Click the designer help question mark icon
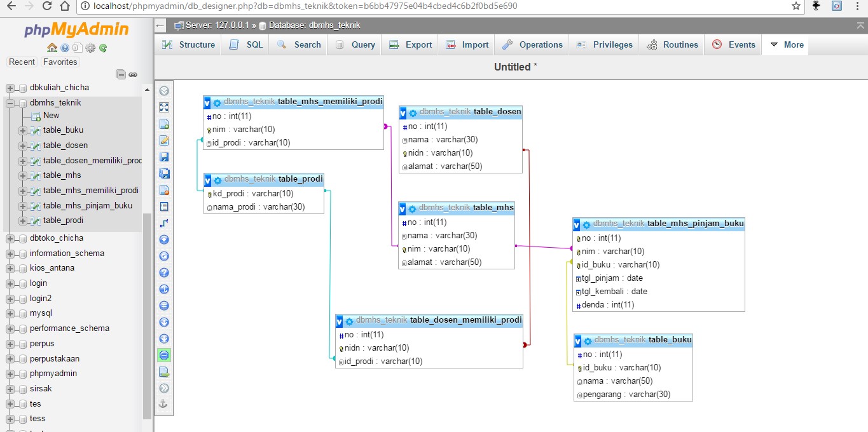 (164, 273)
